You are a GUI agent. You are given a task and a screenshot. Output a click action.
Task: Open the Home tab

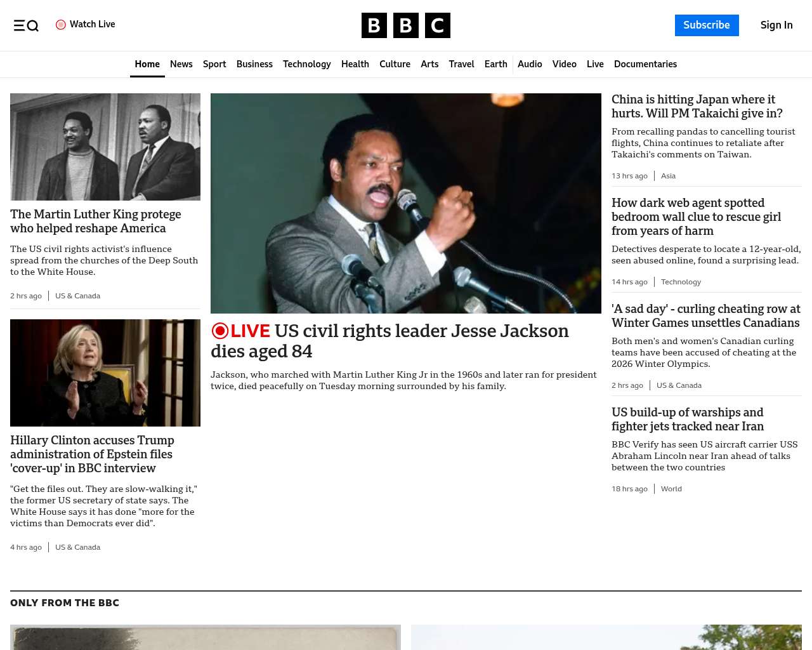pyautogui.click(x=147, y=64)
